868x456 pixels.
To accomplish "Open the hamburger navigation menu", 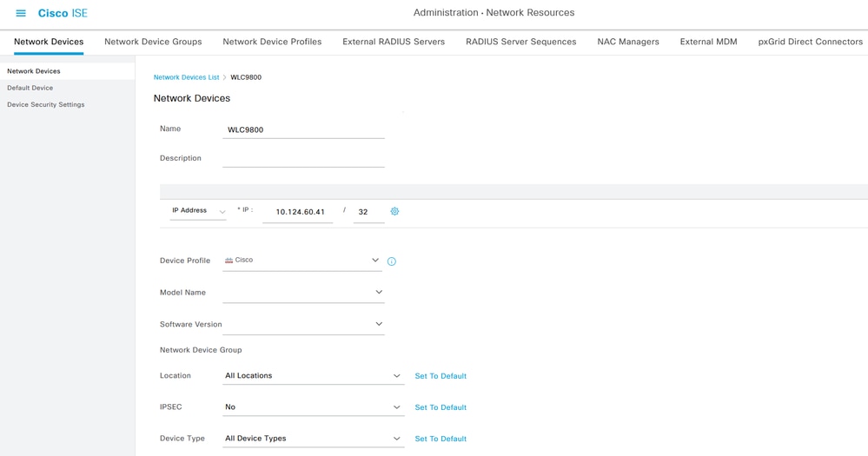I will click(21, 13).
